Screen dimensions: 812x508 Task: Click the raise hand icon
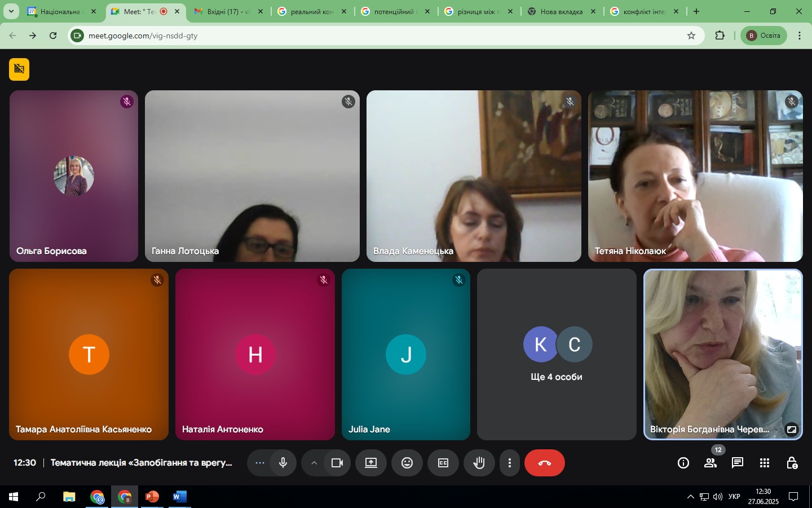(x=479, y=463)
